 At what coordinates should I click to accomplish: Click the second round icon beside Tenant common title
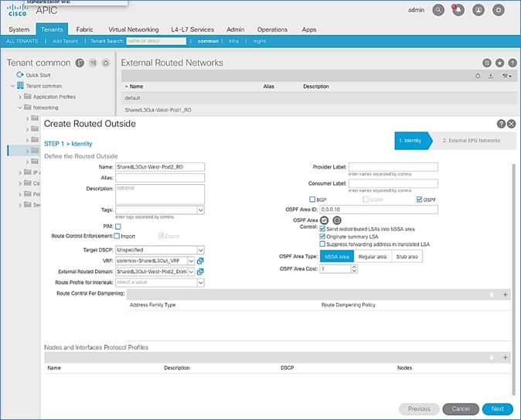[x=93, y=63]
